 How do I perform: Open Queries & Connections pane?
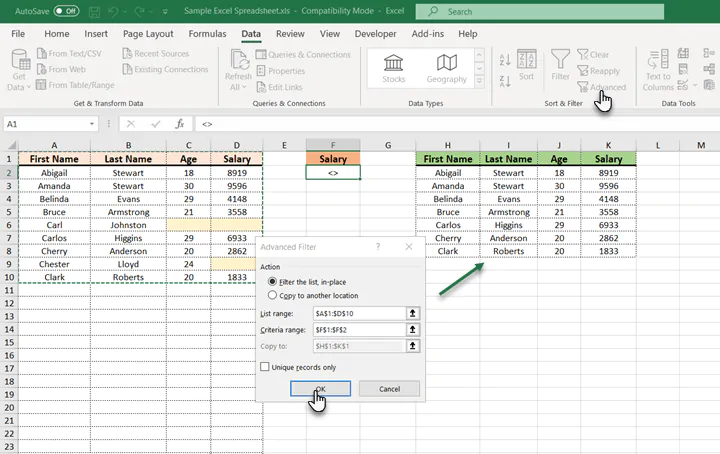[x=303, y=55]
